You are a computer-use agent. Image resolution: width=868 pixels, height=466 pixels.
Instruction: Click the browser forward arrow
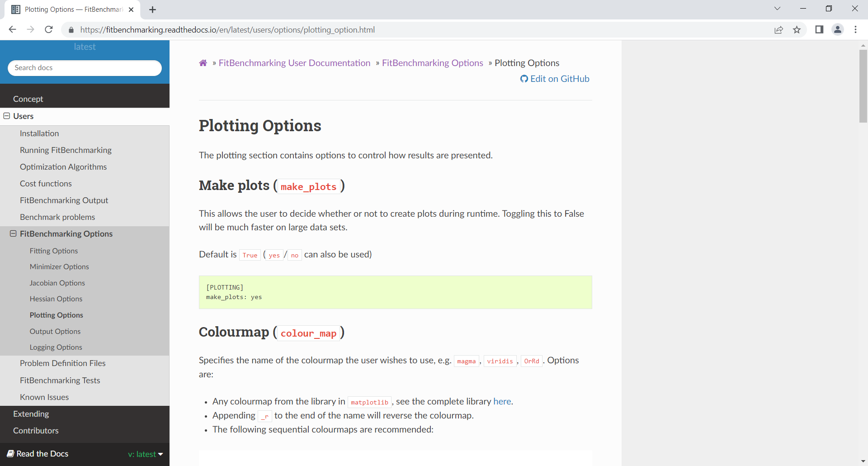[30, 29]
